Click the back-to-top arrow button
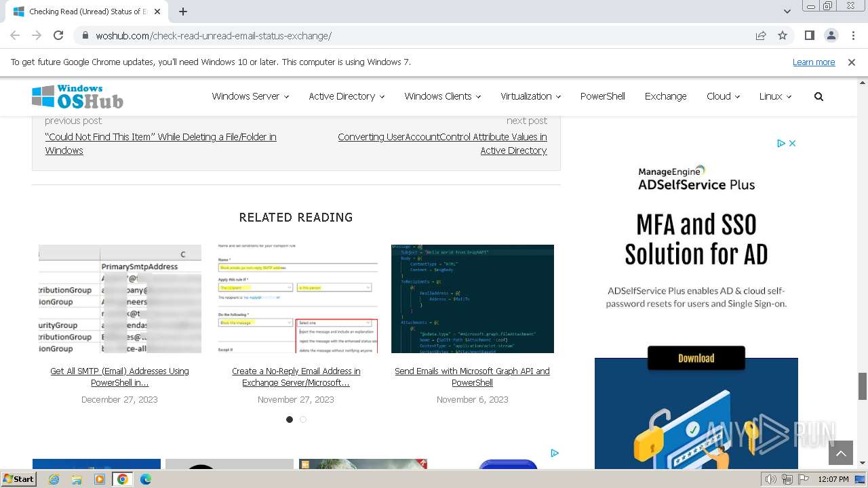868x488 pixels. (x=841, y=453)
